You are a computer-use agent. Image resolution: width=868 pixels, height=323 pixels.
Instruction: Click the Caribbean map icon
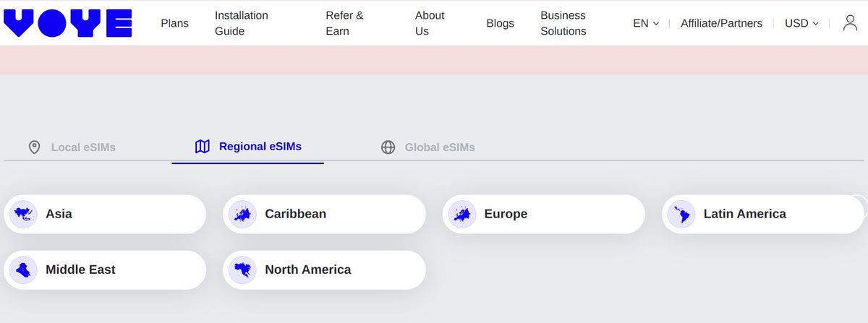(242, 214)
